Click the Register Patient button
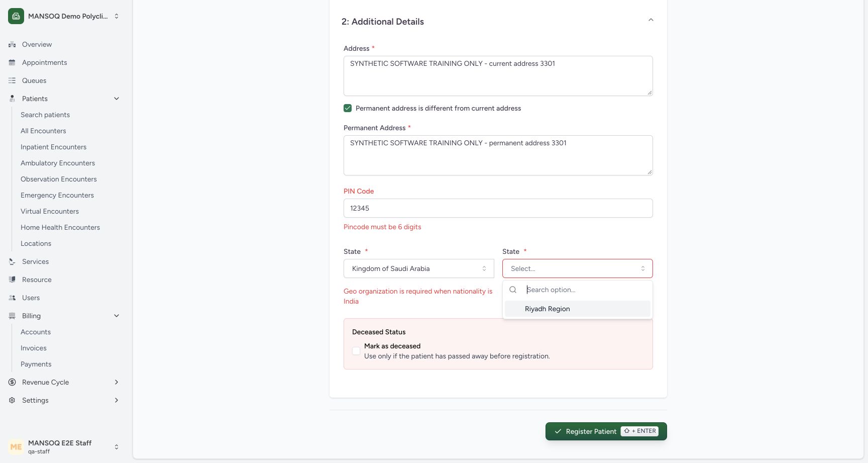Screen dimensions: 868x463 pos(606,431)
